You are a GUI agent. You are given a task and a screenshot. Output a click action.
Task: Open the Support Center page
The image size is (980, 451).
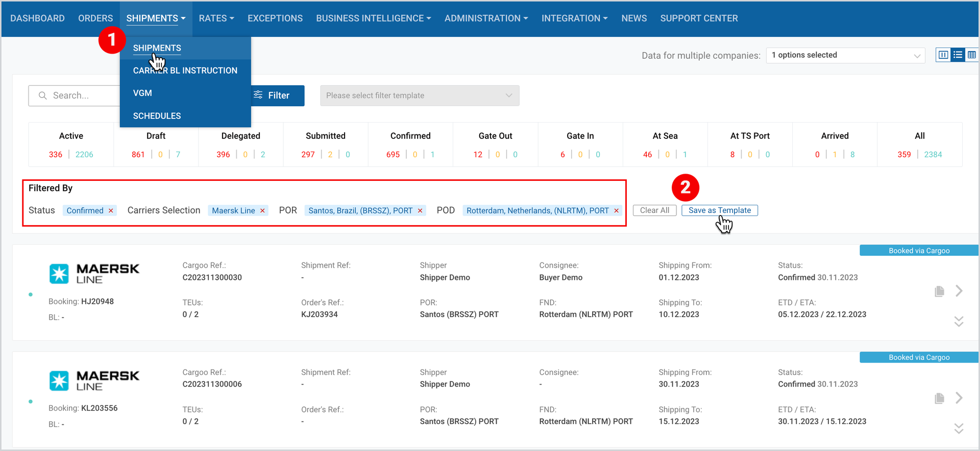(x=699, y=18)
